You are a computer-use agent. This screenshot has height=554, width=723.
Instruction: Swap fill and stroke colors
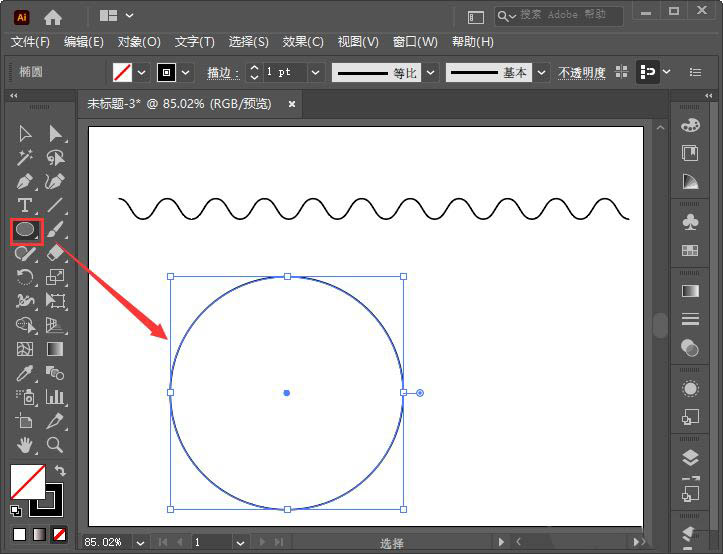pos(60,471)
